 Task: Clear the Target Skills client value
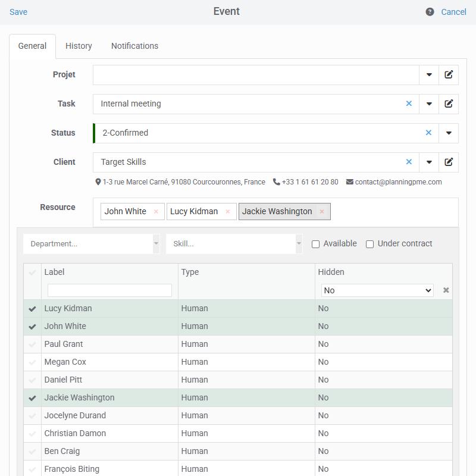point(409,162)
